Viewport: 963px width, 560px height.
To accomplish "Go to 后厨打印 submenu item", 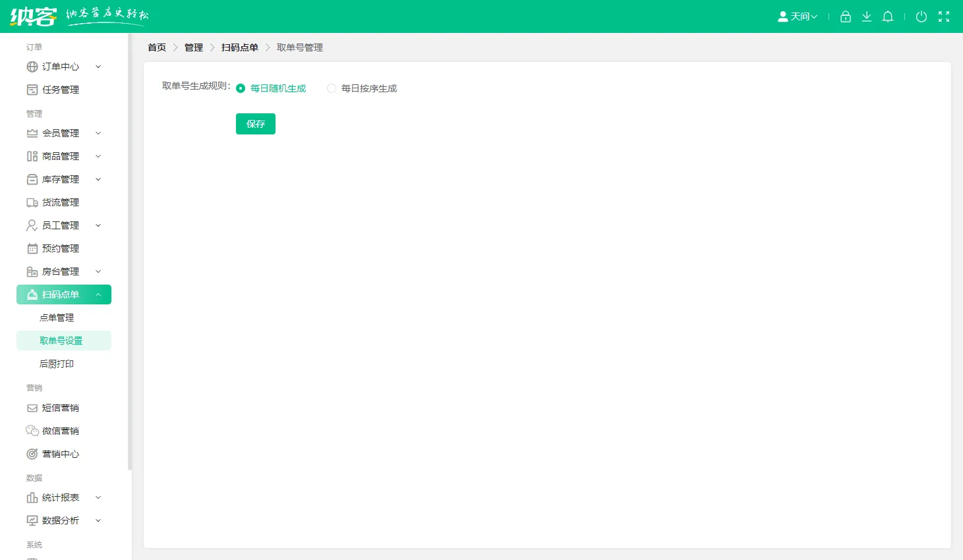I will [x=57, y=364].
